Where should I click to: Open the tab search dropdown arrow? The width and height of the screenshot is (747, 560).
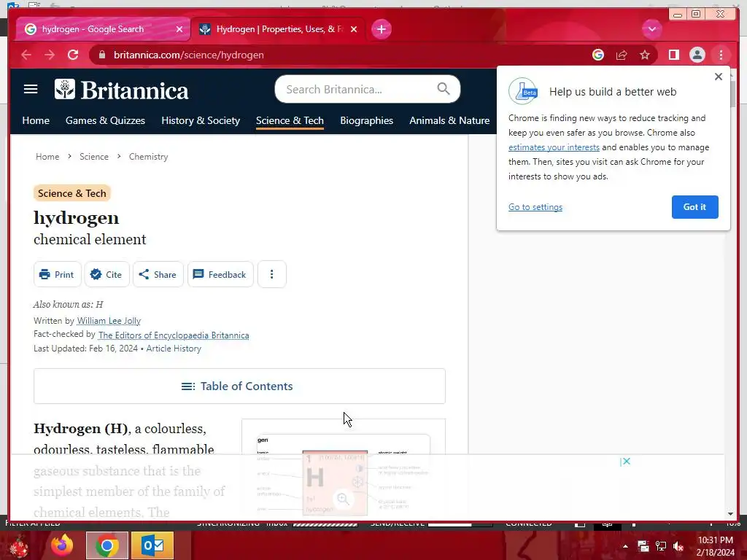pos(651,29)
